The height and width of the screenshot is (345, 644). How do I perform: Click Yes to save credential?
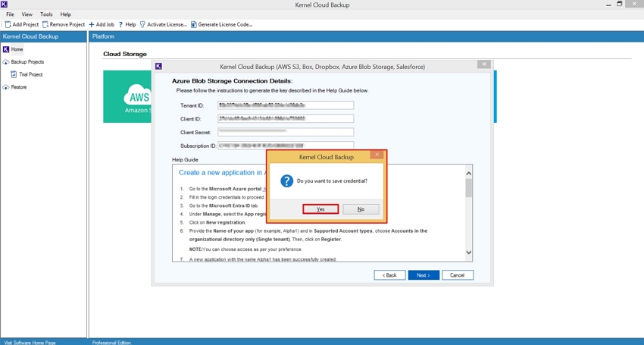(x=320, y=209)
